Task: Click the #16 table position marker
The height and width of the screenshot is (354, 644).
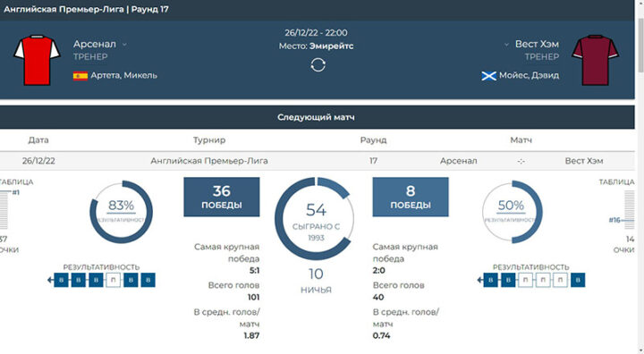Action: (x=614, y=220)
